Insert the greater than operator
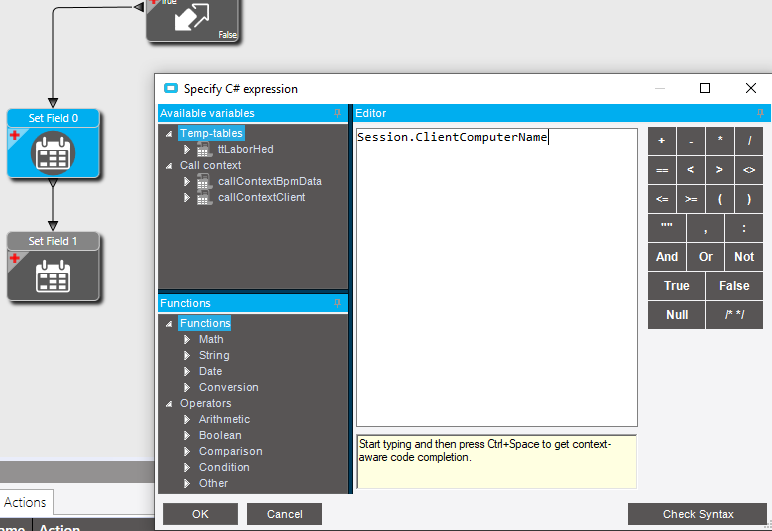 click(720, 170)
